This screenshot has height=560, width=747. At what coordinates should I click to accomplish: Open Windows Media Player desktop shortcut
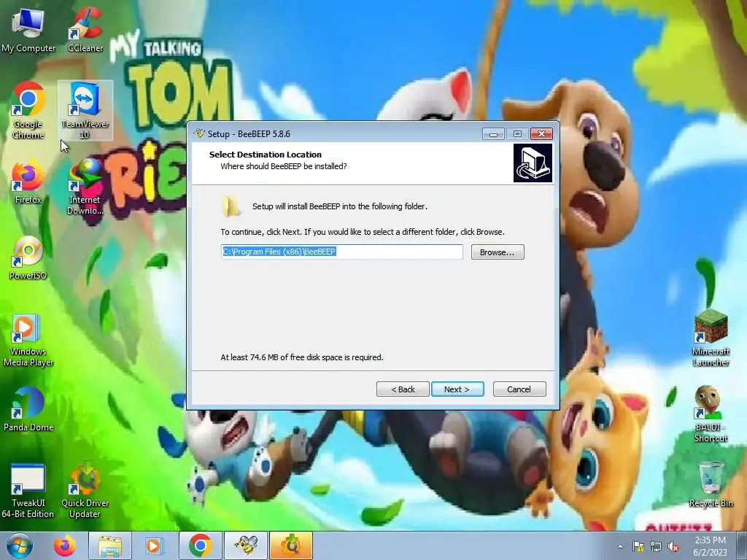[x=28, y=341]
